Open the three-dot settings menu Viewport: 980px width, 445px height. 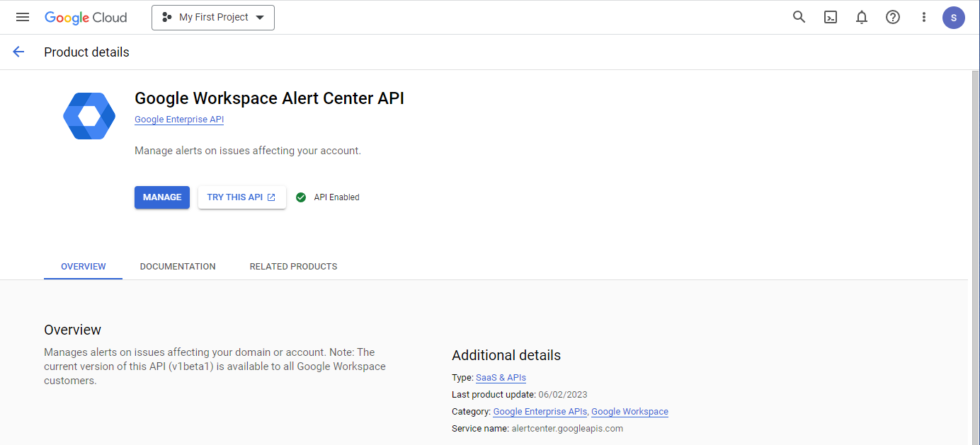[x=923, y=18]
